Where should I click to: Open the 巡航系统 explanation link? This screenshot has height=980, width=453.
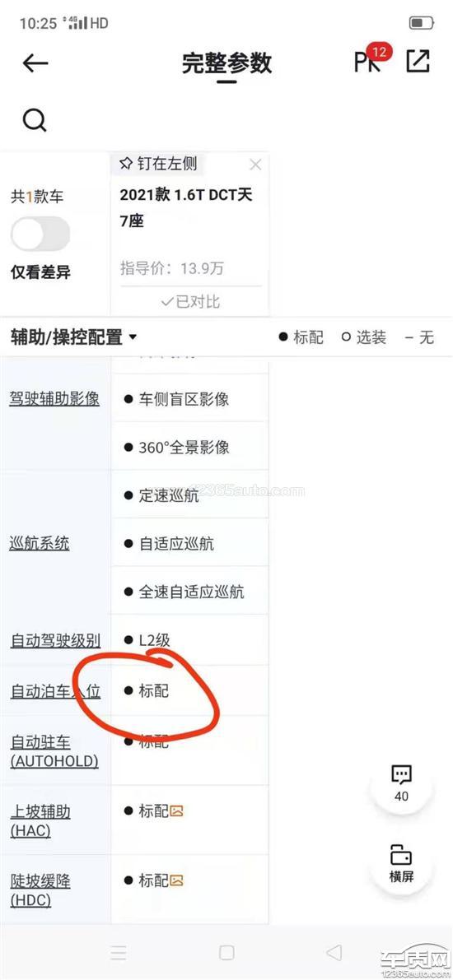point(40,544)
